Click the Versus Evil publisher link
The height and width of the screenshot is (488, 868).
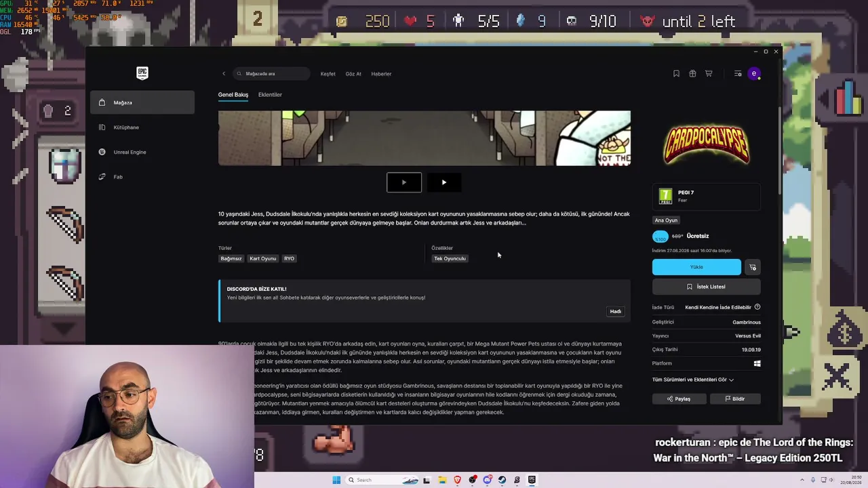click(748, 335)
